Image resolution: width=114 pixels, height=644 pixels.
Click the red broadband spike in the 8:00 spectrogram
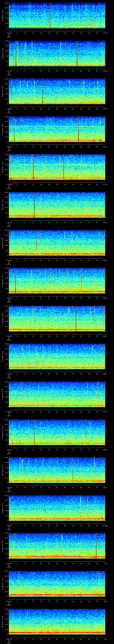click(x=96, y=546)
